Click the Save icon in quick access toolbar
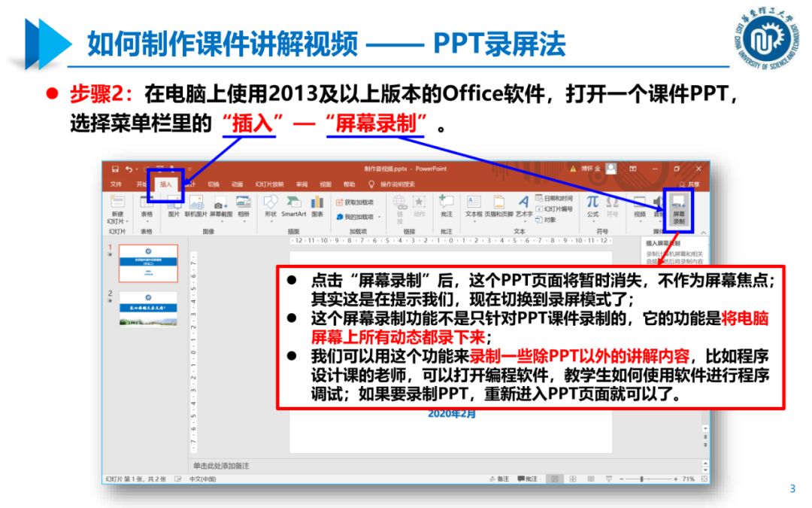This screenshot has width=812, height=508. (115, 169)
